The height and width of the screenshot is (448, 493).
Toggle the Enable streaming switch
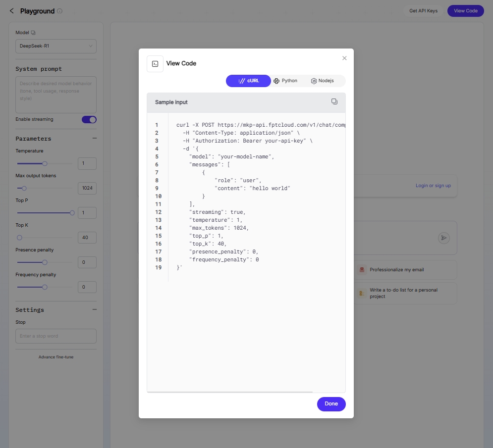(x=89, y=119)
